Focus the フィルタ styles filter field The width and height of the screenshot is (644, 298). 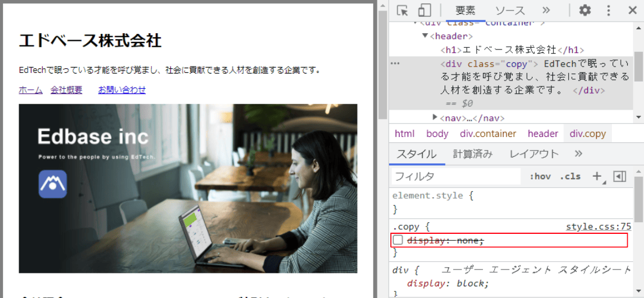[x=456, y=177]
